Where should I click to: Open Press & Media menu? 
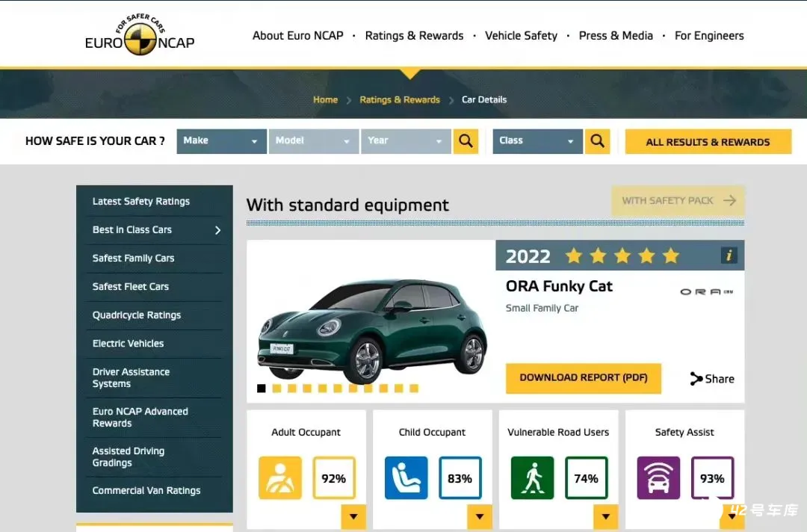(x=616, y=36)
